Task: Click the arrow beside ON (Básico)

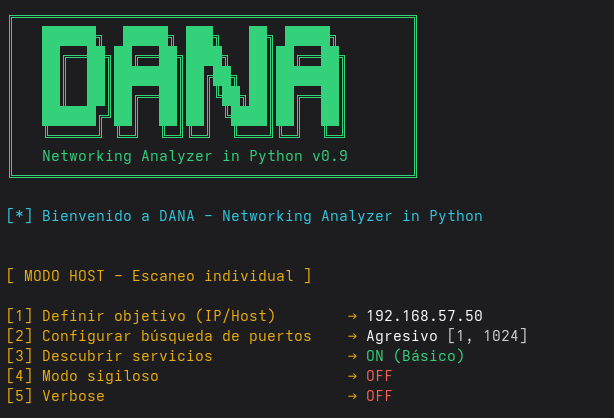Action: click(x=352, y=356)
